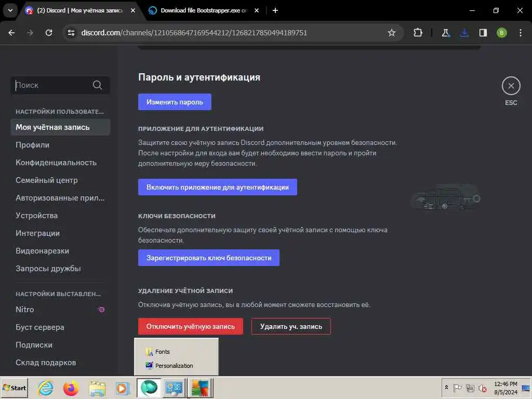Click Удалить уч. запись button
Viewport: 532px width, 399px height.
[x=291, y=326]
